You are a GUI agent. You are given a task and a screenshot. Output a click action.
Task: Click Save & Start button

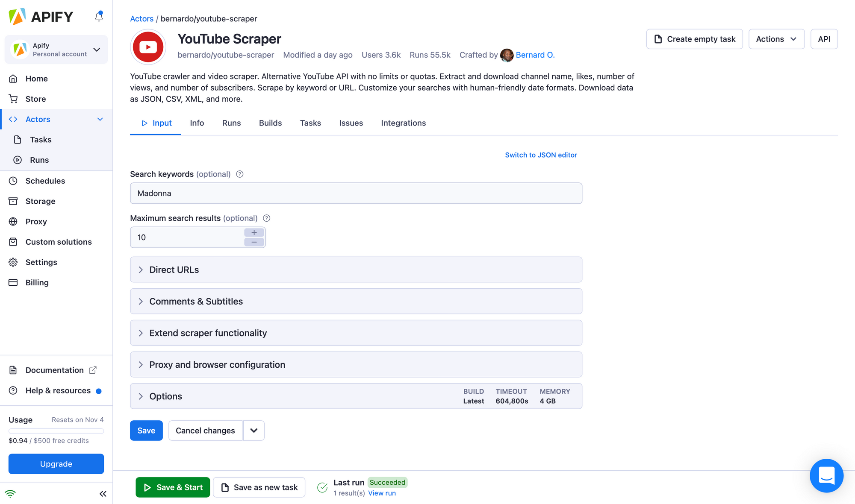172,487
